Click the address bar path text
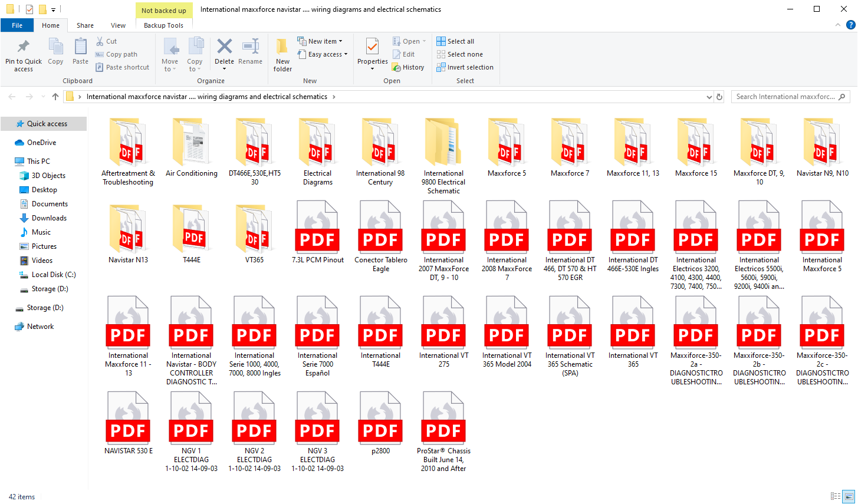858x504 pixels. pos(207,97)
